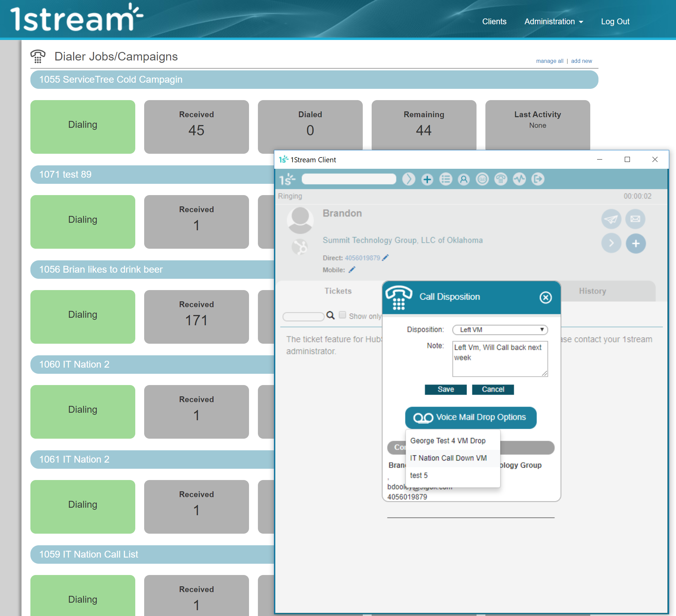676x616 pixels.
Task: Click the Log Out link
Action: point(615,22)
